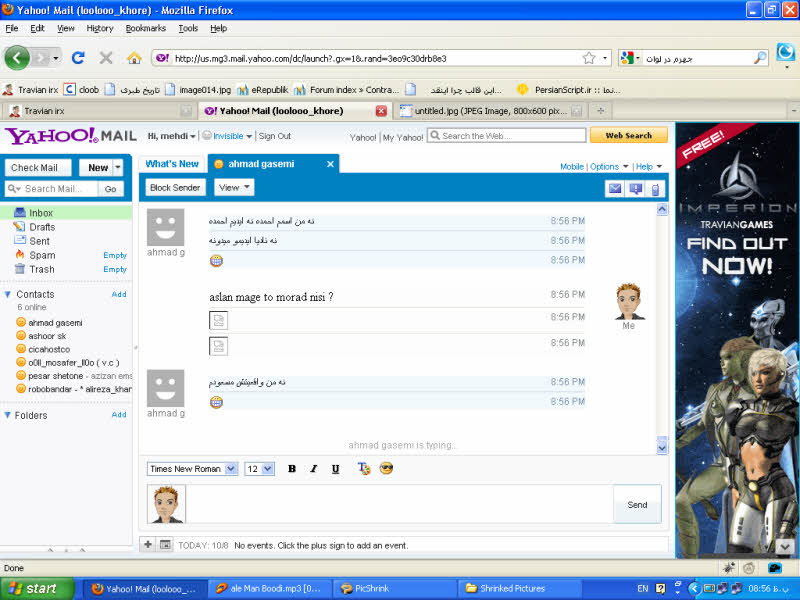Open the eRepublik bookmark
The image size is (800, 600).
pos(263,90)
